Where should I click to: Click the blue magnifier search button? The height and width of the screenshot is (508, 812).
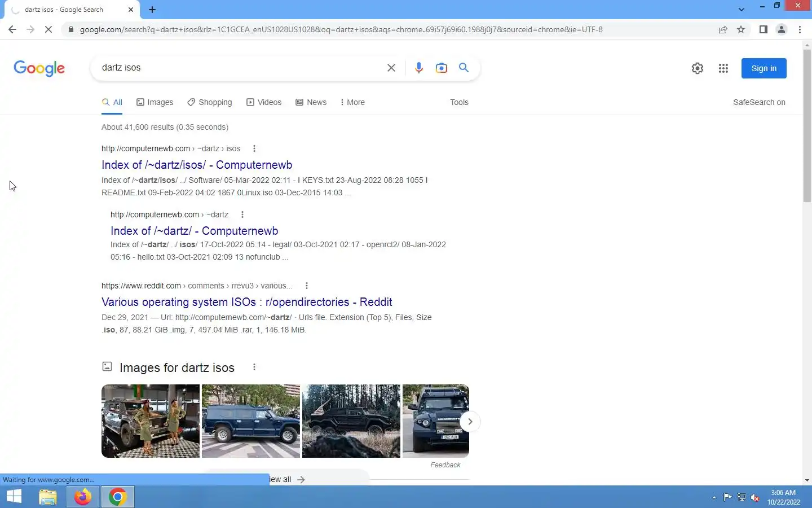pyautogui.click(x=464, y=68)
